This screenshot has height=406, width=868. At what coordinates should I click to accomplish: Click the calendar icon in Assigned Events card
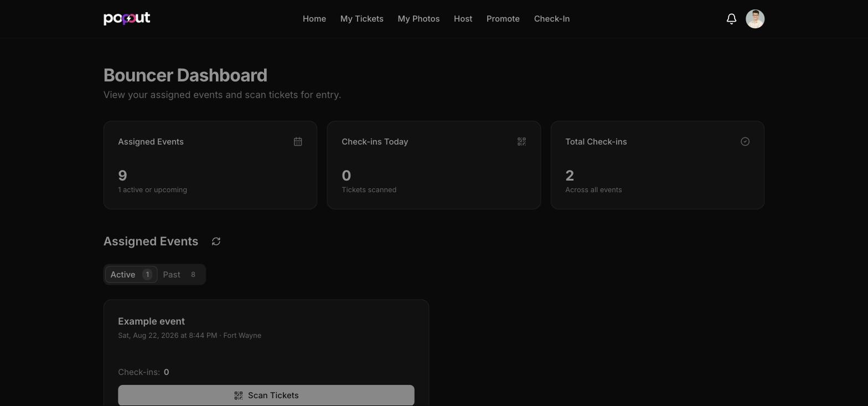[298, 142]
